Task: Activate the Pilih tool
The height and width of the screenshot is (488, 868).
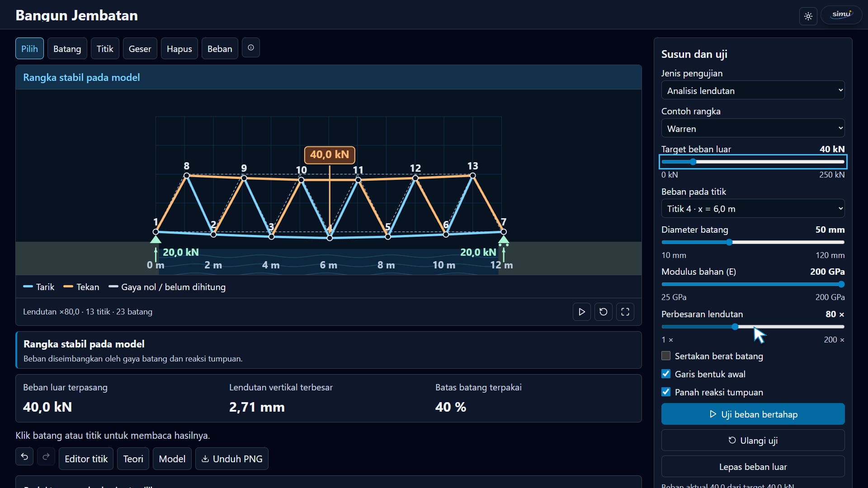Action: [x=30, y=48]
